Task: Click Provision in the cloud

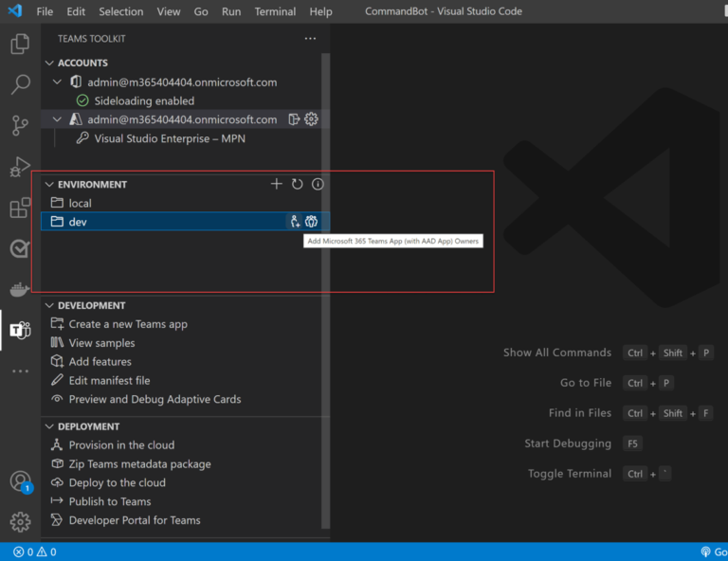Action: (x=121, y=445)
